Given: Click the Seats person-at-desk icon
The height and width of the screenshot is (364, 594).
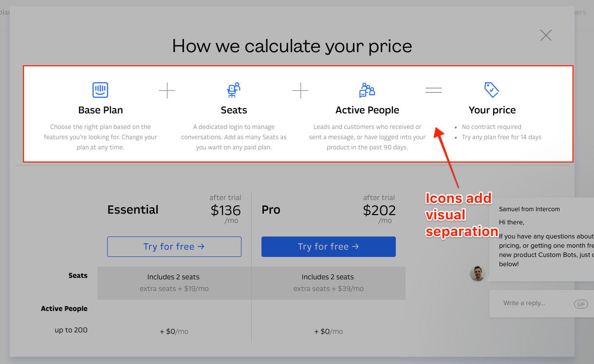Looking at the screenshot, I should click(234, 90).
